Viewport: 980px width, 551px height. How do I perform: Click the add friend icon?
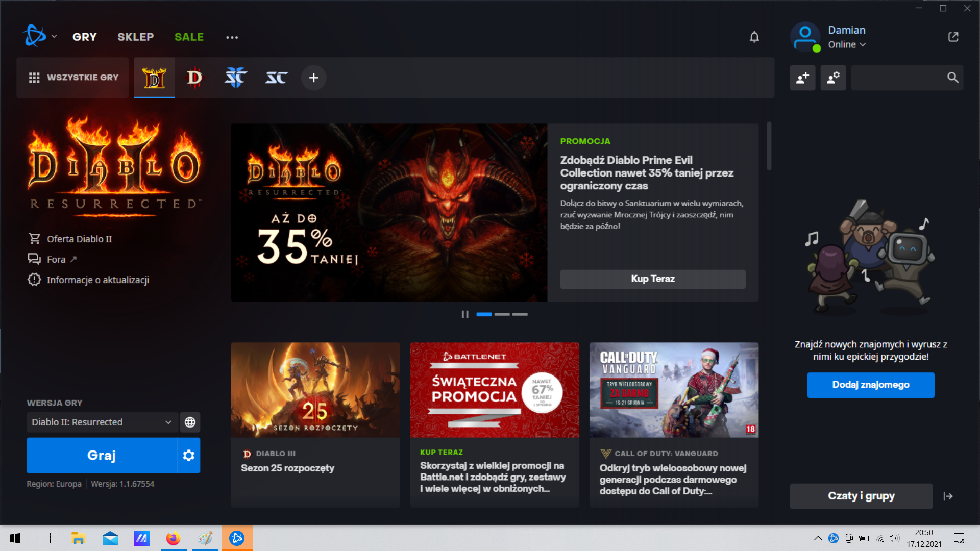pyautogui.click(x=802, y=78)
